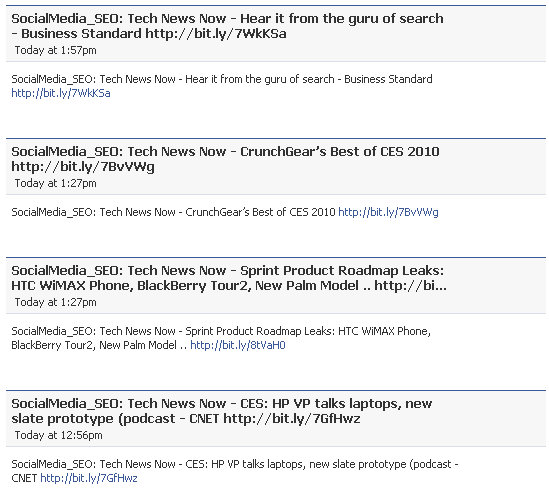Screen dimensions: 549x491
Task: Click the body text mentioning 'Business Standard'
Action: click(222, 79)
